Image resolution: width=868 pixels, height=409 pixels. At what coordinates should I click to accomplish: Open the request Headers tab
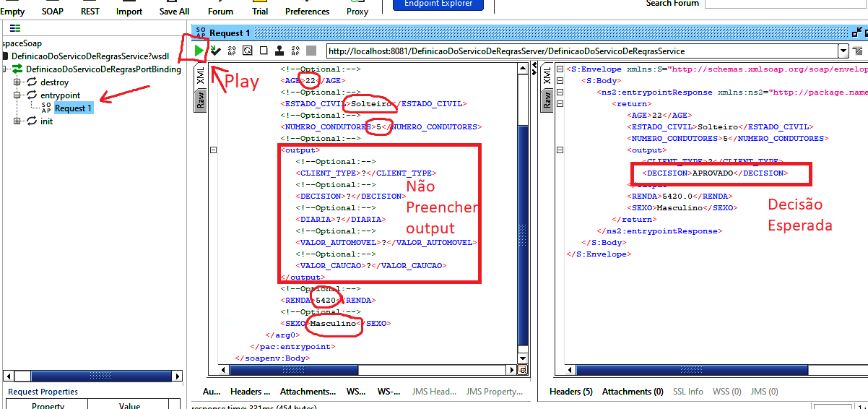[x=251, y=391]
